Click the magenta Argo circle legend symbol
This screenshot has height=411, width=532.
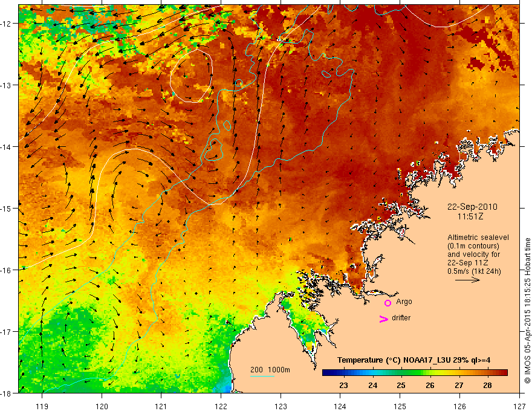point(388,303)
